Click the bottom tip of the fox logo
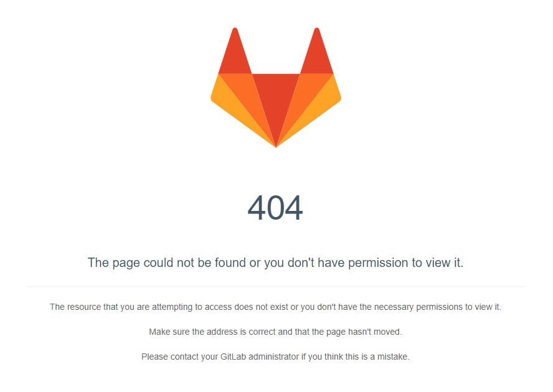Screen dimensions: 553x392 tap(276, 145)
